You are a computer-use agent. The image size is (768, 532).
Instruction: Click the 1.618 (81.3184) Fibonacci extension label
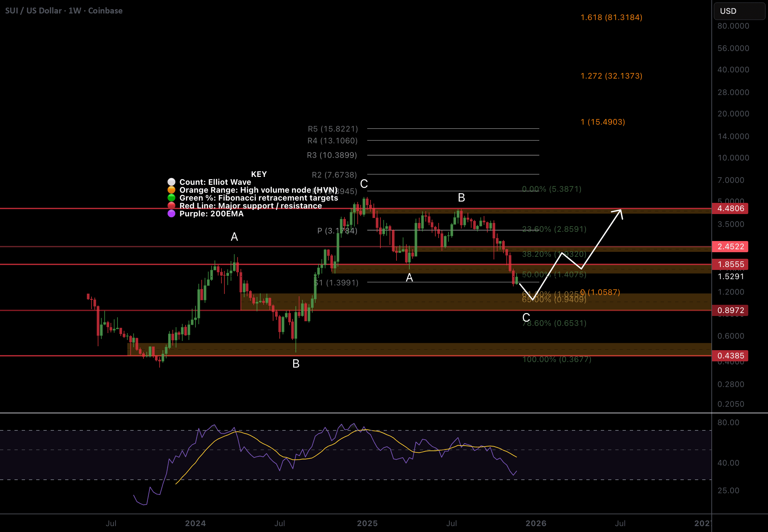pyautogui.click(x=611, y=17)
